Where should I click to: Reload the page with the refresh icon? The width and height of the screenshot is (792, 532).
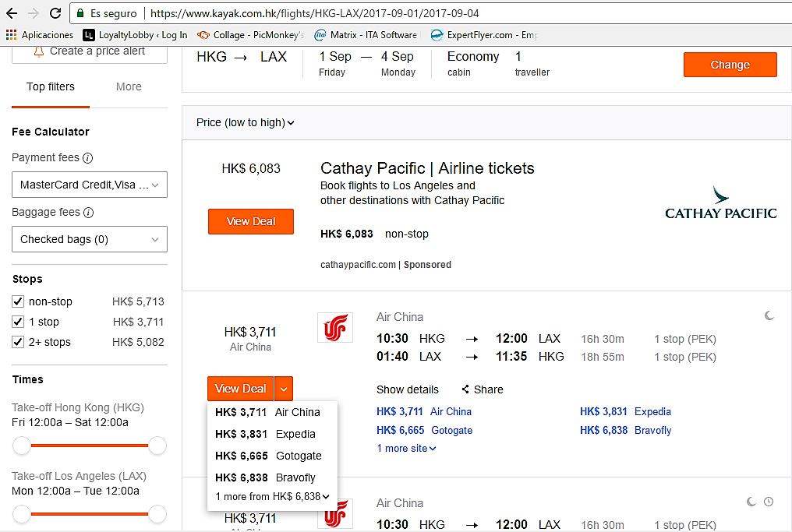coord(55,13)
